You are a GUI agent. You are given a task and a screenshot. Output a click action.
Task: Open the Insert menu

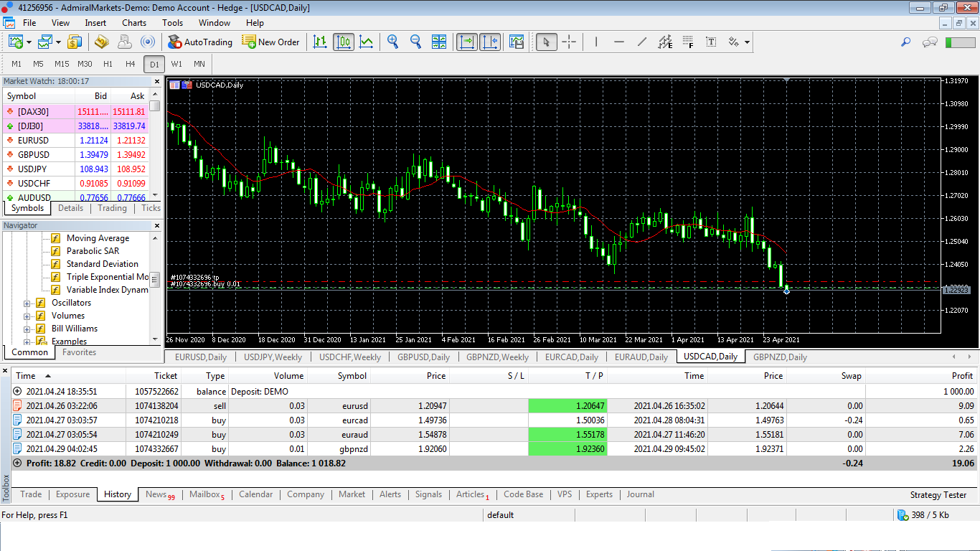pyautogui.click(x=95, y=22)
